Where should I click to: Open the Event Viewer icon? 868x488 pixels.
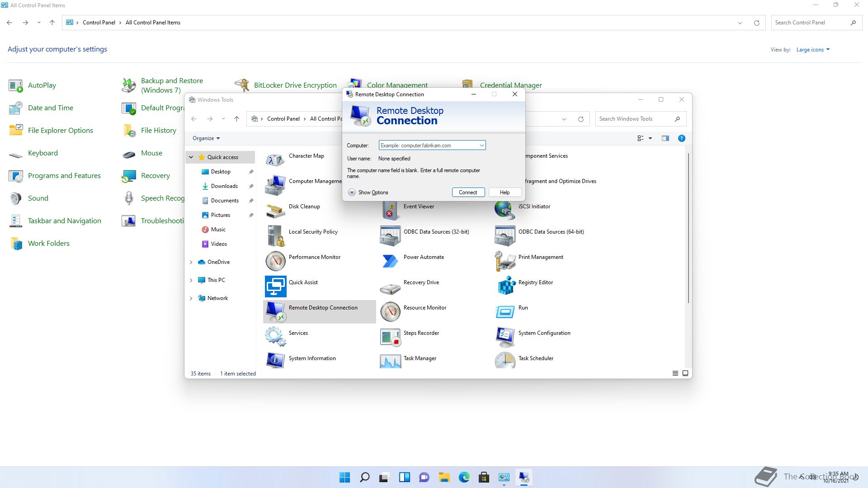tap(390, 211)
